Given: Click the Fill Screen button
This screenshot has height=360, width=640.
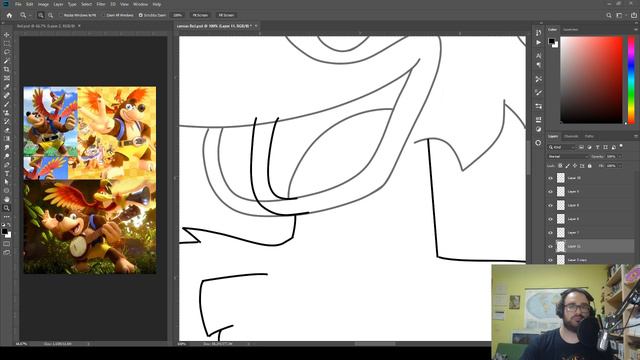Looking at the screenshot, I should 226,15.
